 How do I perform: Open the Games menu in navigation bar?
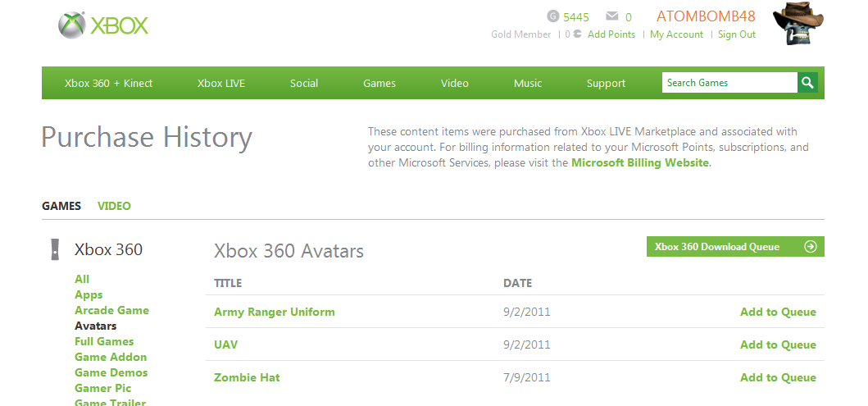coord(379,83)
